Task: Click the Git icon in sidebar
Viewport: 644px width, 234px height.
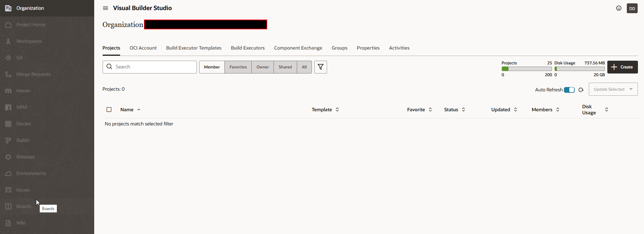Action: point(8,58)
